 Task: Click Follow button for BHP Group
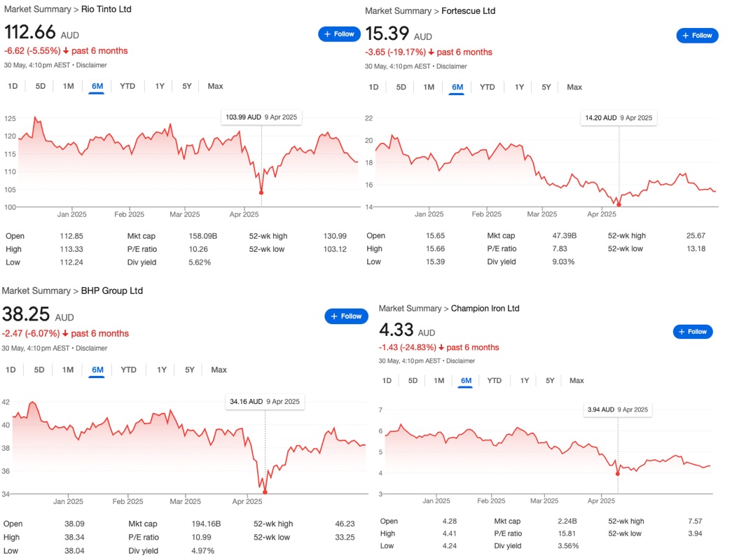point(346,316)
